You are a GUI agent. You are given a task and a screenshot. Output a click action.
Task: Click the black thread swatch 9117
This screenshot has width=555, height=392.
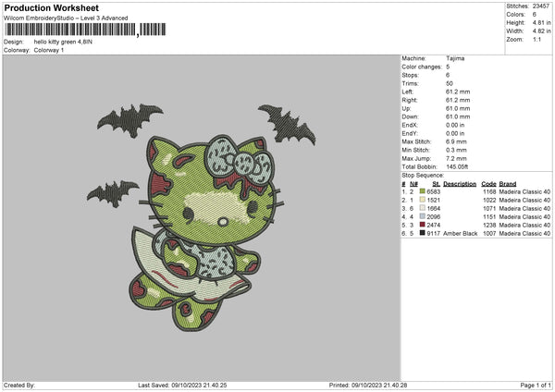point(423,233)
